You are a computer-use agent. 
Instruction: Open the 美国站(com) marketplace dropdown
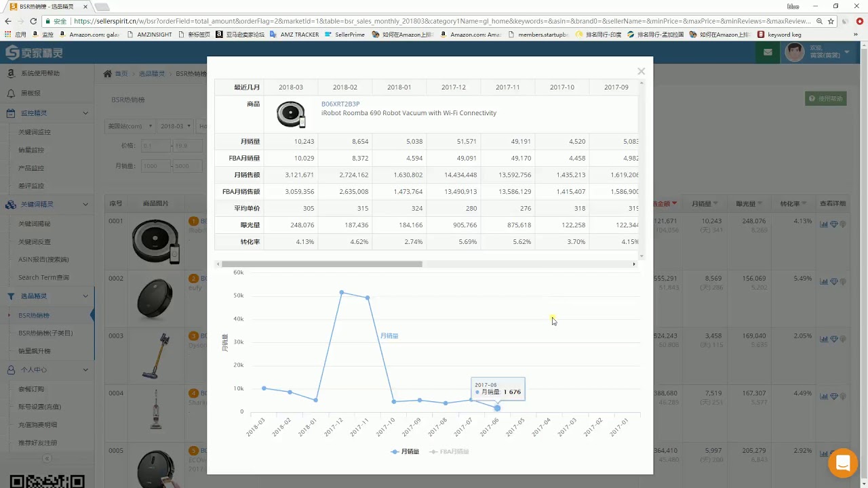[x=131, y=126]
